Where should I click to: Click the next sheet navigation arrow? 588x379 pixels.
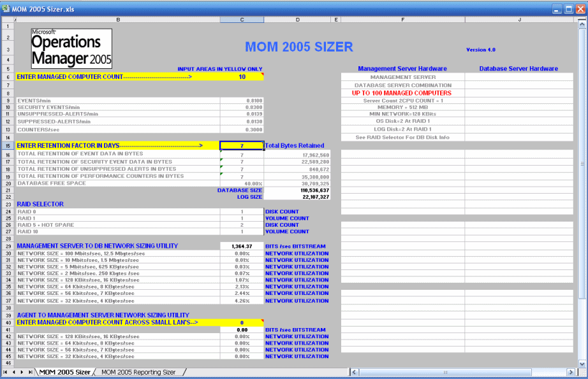(x=22, y=372)
